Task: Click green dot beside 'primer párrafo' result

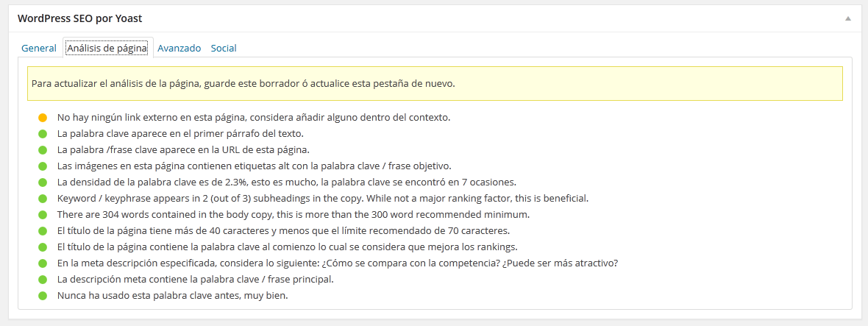Action: 43,134
